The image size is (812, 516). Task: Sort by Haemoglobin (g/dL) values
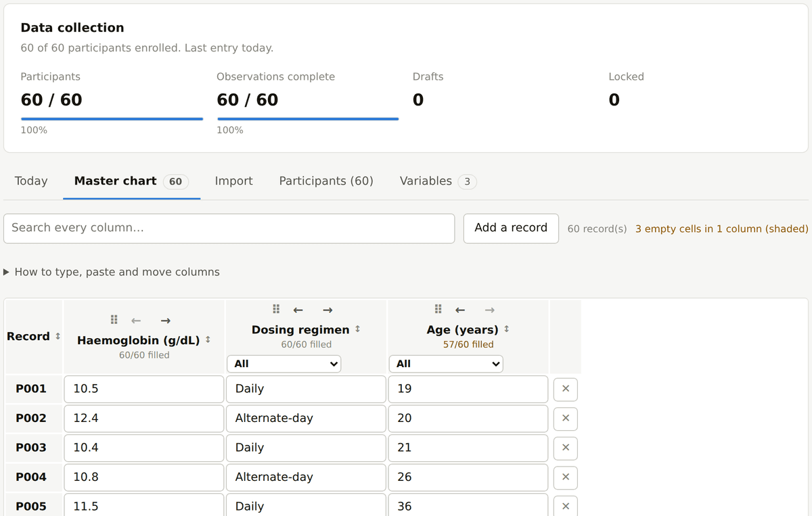click(144, 339)
